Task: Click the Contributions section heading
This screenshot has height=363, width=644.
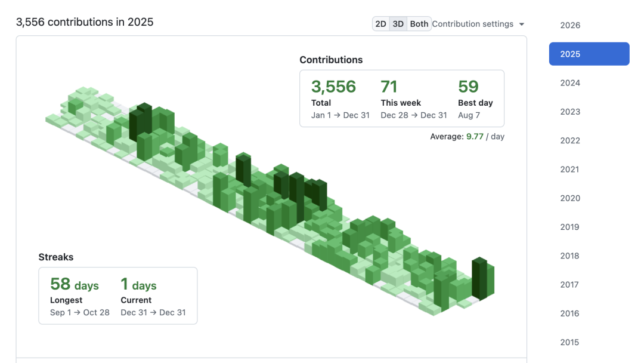Action: pos(331,60)
